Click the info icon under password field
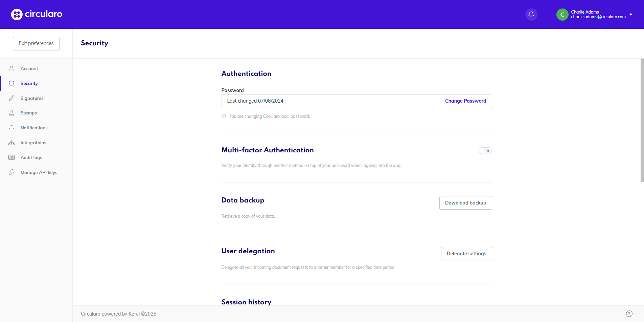644x322 pixels. click(x=224, y=116)
